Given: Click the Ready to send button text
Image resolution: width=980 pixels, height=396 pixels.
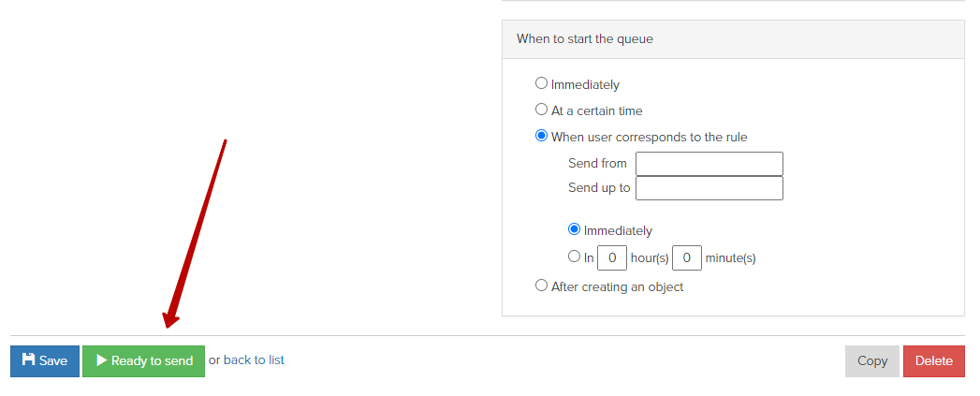Looking at the screenshot, I should pos(152,361).
